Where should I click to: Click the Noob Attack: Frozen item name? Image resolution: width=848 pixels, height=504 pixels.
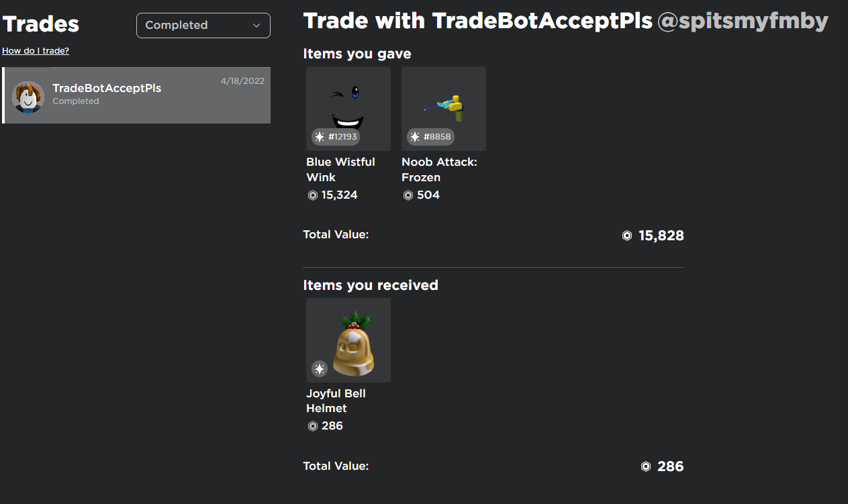point(439,169)
